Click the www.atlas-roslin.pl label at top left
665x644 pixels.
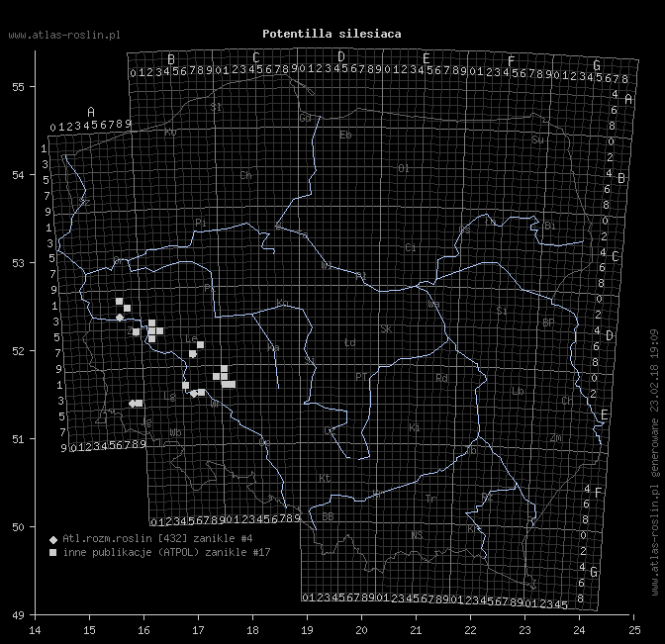point(64,36)
